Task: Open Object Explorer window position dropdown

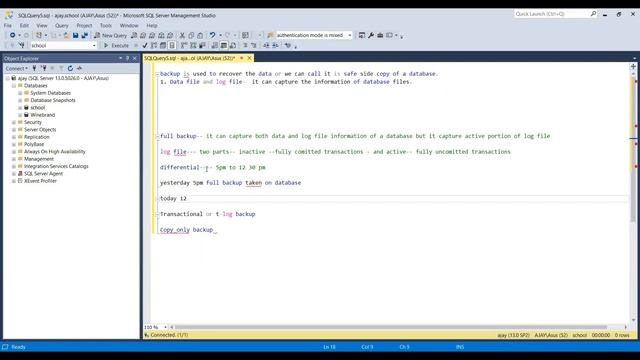Action: (x=120, y=58)
